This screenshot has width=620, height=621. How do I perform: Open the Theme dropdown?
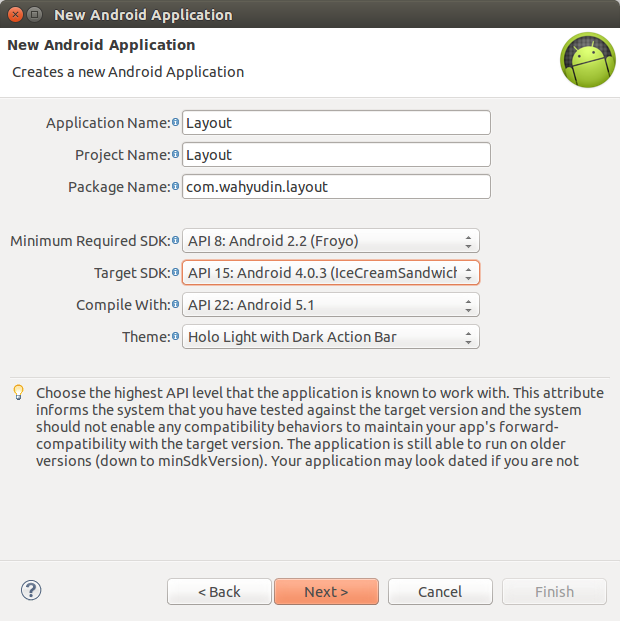[331, 337]
